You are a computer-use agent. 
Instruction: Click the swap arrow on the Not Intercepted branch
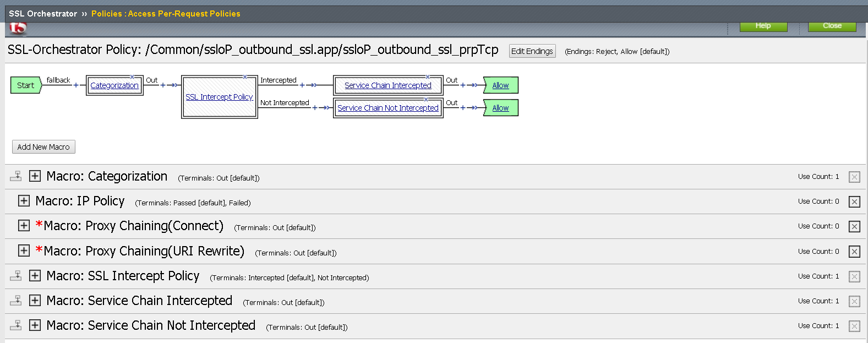click(x=325, y=108)
